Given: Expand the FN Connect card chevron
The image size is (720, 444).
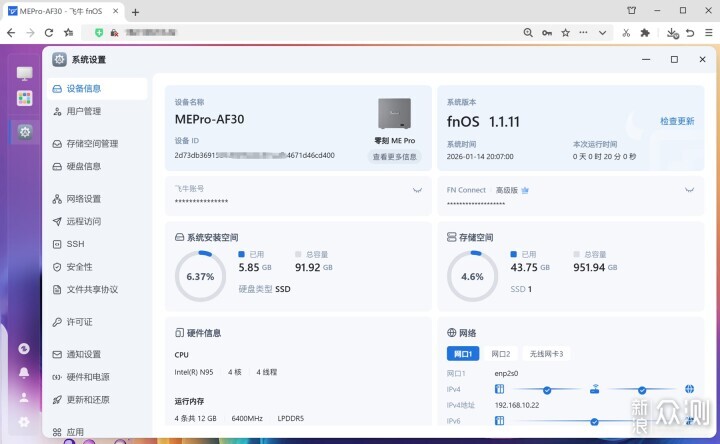Looking at the screenshot, I should tap(689, 190).
